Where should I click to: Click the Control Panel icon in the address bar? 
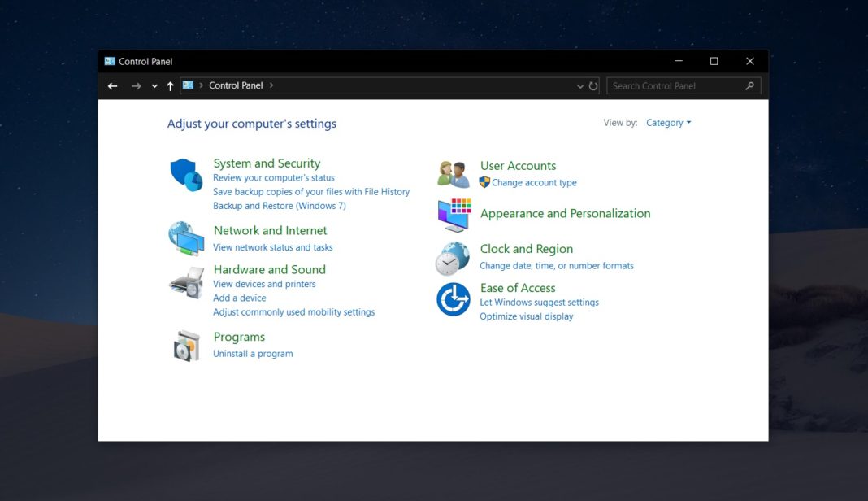tap(189, 85)
